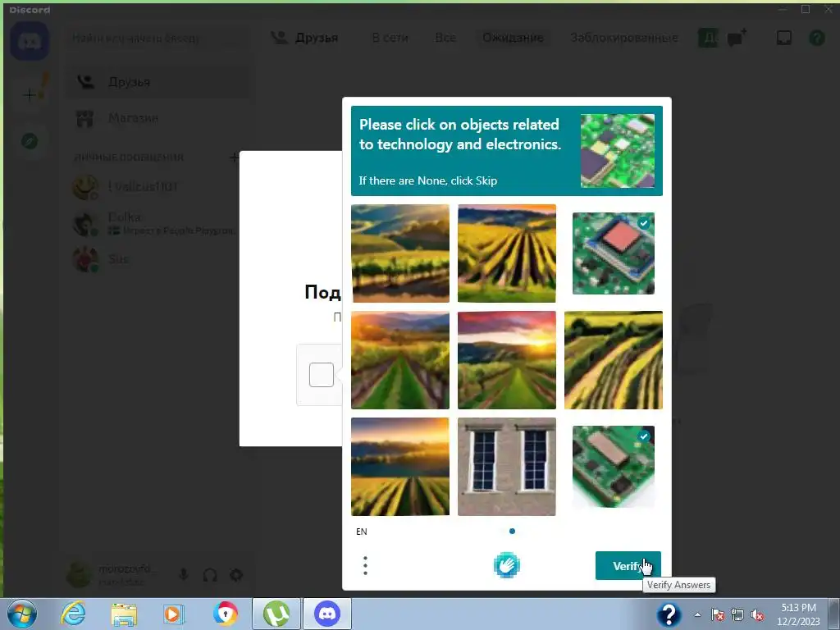
Task: Switch to the Все friends tab
Action: pyautogui.click(x=445, y=38)
